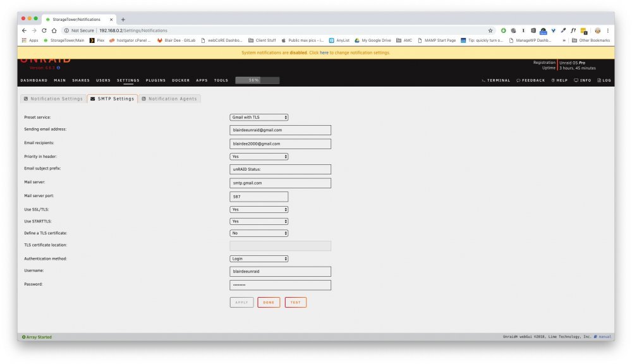Open the Feedback dialog
Screen dimensions: 632x364
point(530,80)
